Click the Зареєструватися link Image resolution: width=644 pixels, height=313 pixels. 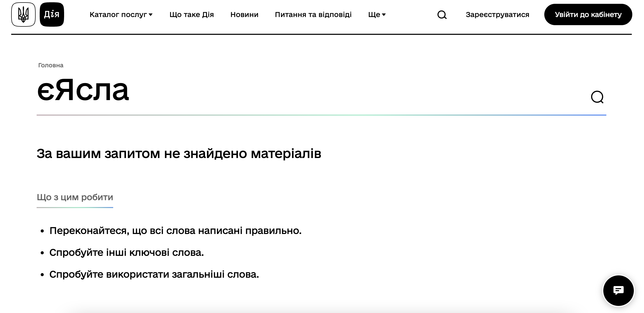[x=497, y=15]
